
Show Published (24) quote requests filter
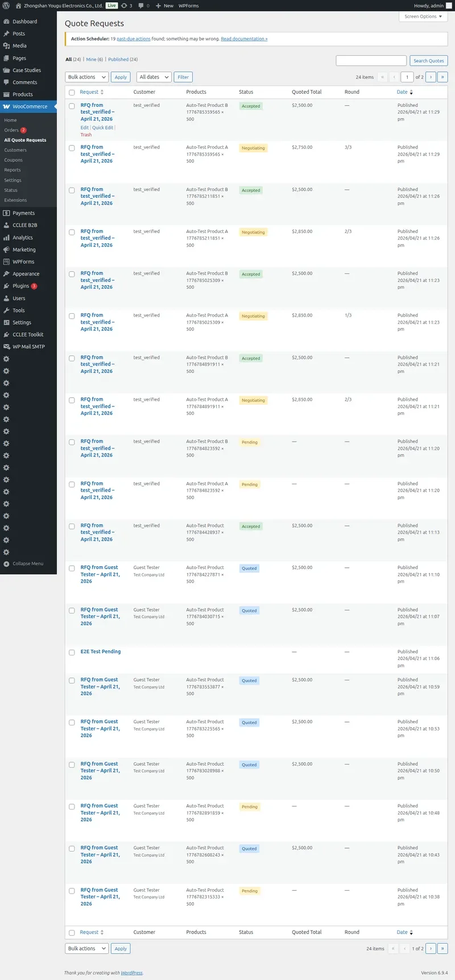coord(123,60)
